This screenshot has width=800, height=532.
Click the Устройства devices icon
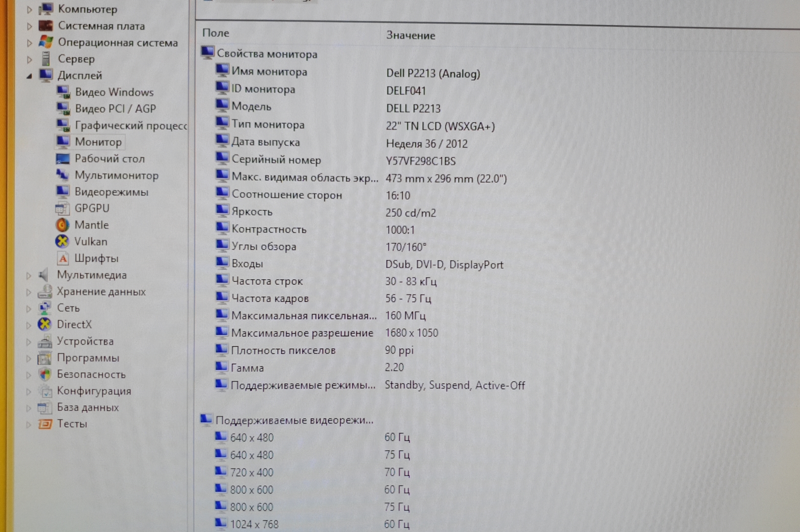44,341
